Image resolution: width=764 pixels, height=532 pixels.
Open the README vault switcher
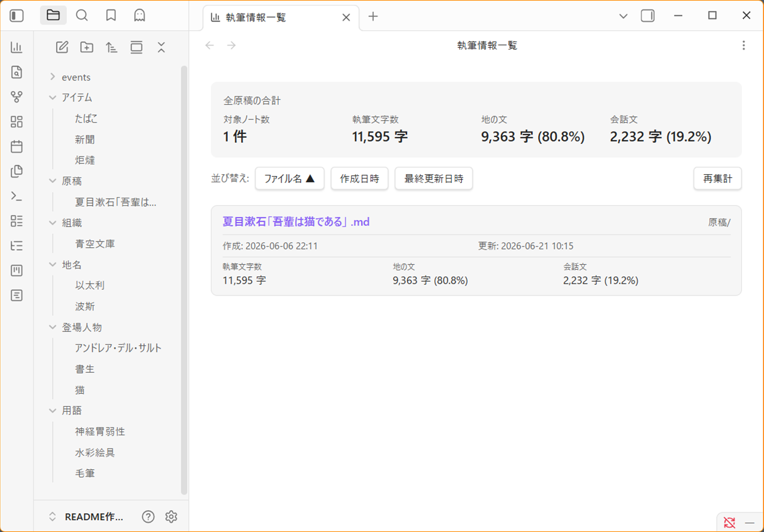pyautogui.click(x=86, y=517)
